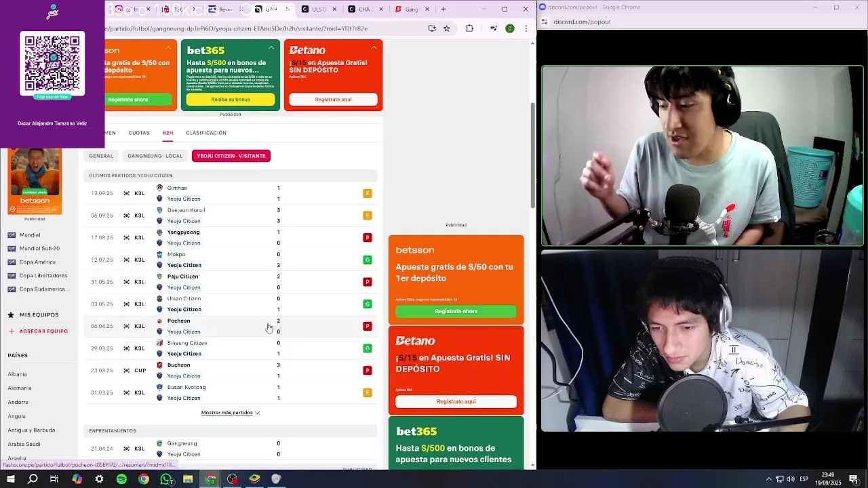Open Mundial Sub-20 in the sidebar
The height and width of the screenshot is (488, 868).
[x=39, y=249]
